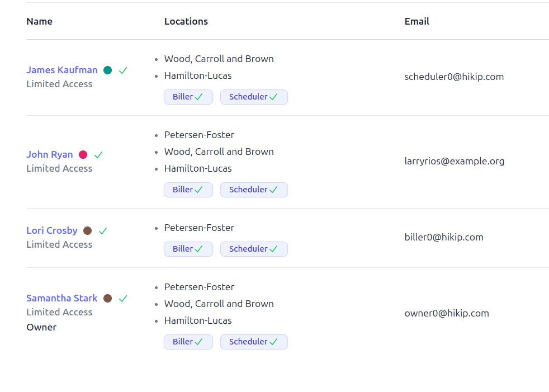
Task: Click the Name column header
Action: click(x=40, y=21)
